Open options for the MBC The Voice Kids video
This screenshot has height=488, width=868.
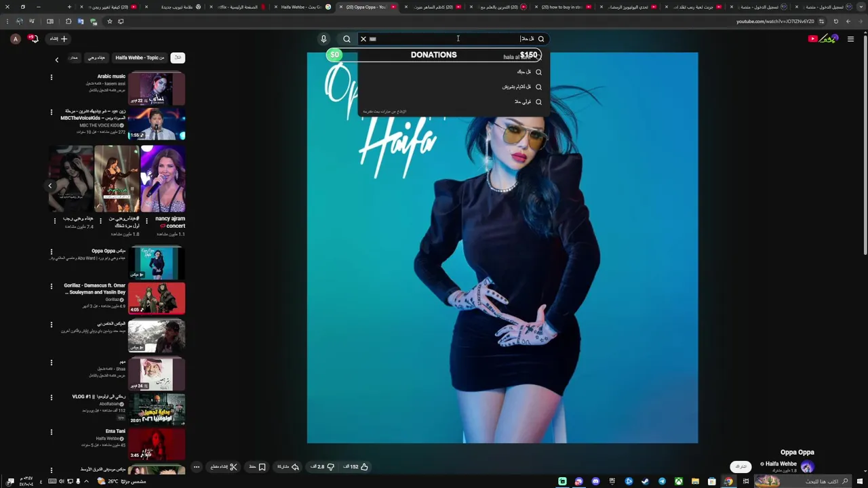pyautogui.click(x=51, y=113)
